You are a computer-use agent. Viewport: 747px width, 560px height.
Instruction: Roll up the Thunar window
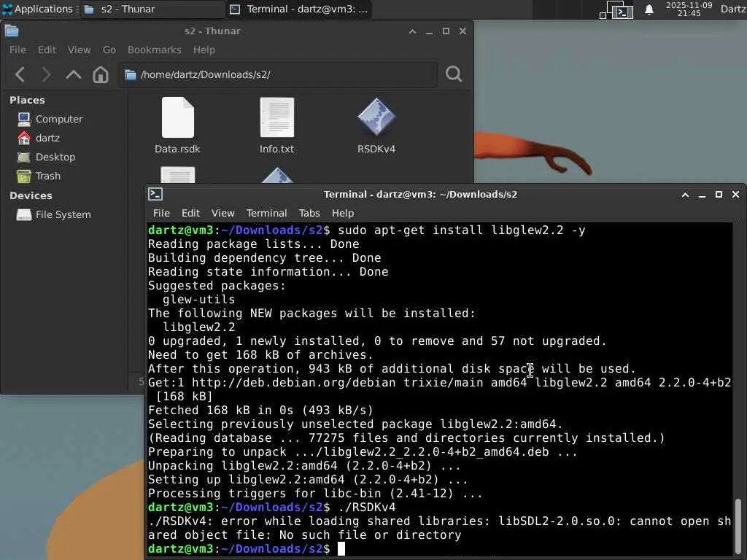pos(413,31)
